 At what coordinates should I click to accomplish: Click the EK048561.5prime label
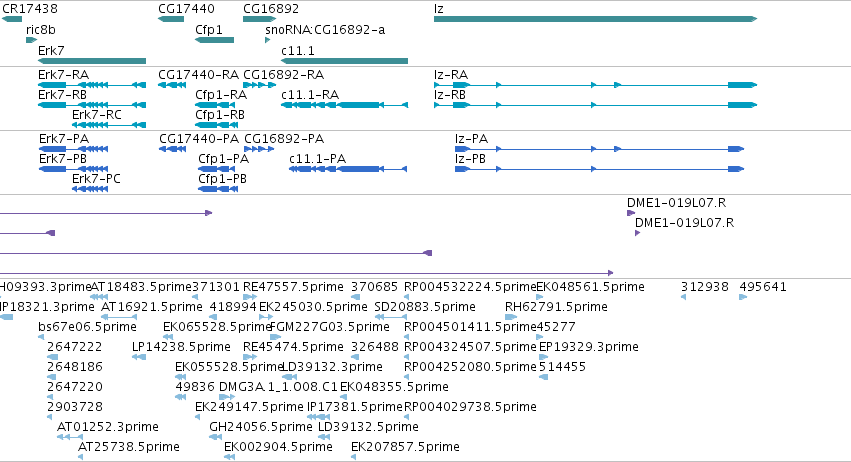(x=590, y=287)
